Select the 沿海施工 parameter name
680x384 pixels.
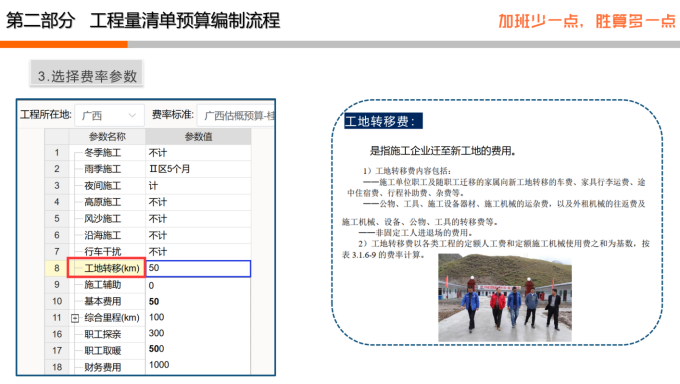tap(103, 235)
